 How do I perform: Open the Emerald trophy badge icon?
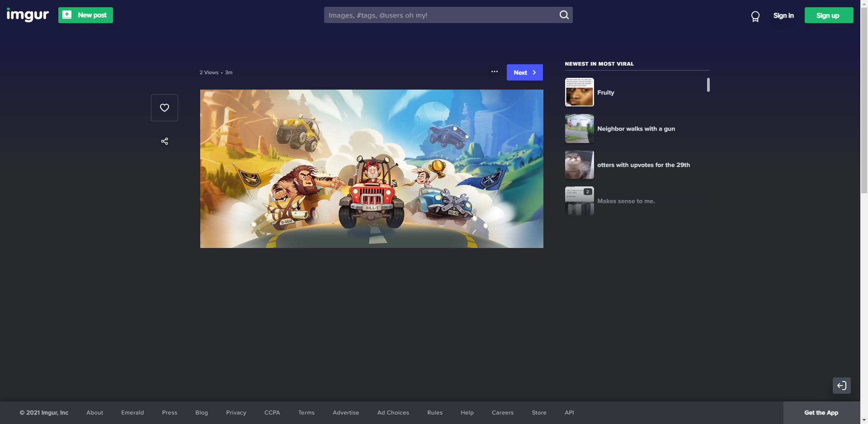coord(755,17)
